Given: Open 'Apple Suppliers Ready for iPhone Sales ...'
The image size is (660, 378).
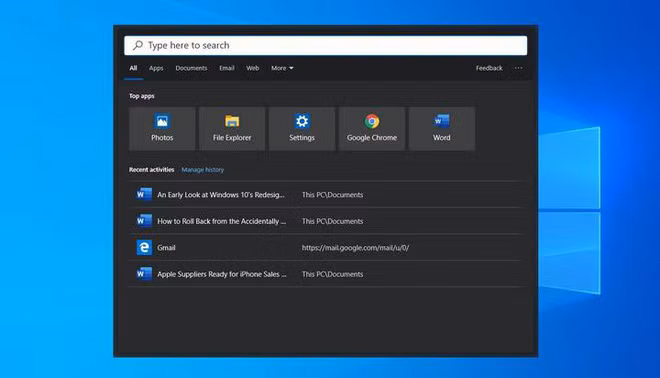Looking at the screenshot, I should [222, 274].
